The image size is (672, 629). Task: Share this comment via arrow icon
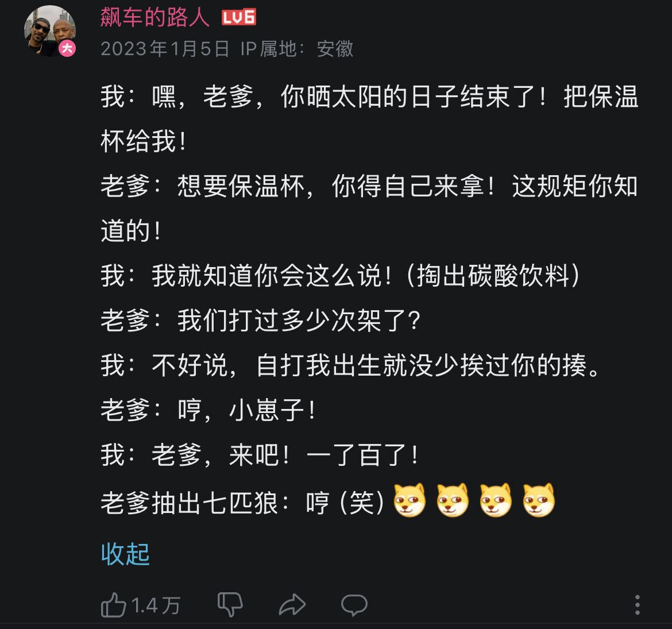click(292, 605)
